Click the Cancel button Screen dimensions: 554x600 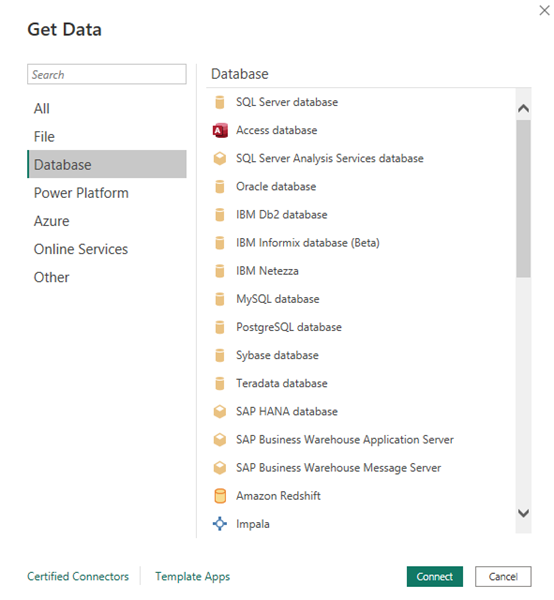coord(503,577)
